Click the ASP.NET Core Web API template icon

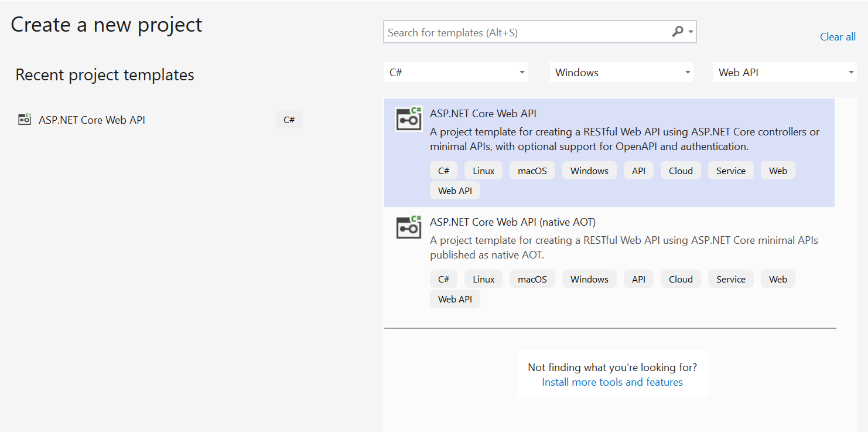(409, 119)
